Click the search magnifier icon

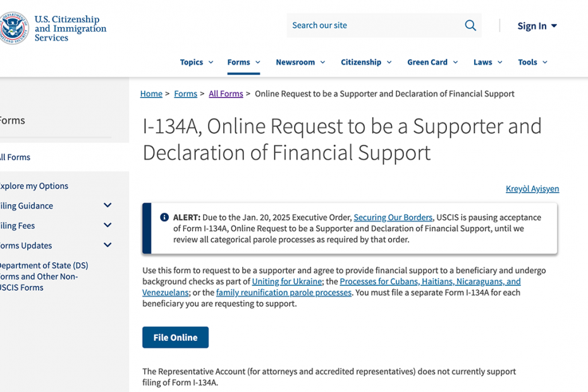point(470,25)
